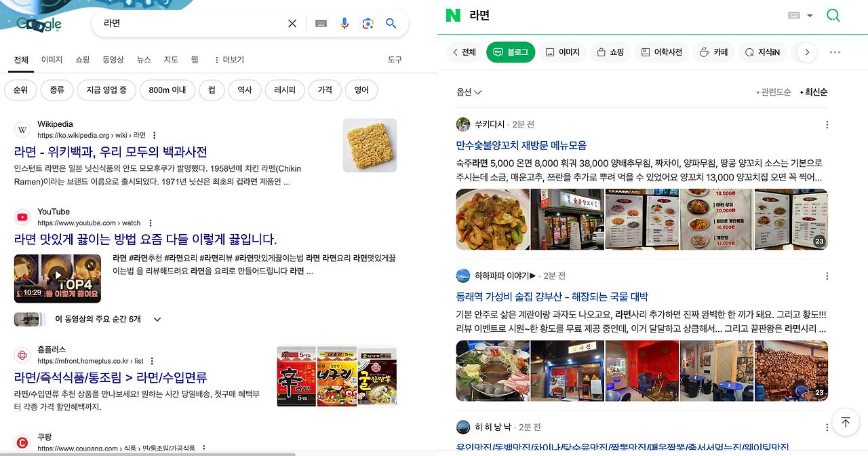Viewport: 868px width, 456px height.
Task: Click Wikipedia ramen noodle block thumbnail
Action: click(370, 145)
